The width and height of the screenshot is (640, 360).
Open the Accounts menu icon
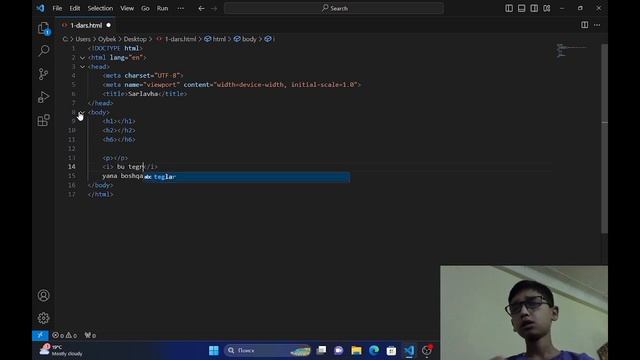point(44,295)
